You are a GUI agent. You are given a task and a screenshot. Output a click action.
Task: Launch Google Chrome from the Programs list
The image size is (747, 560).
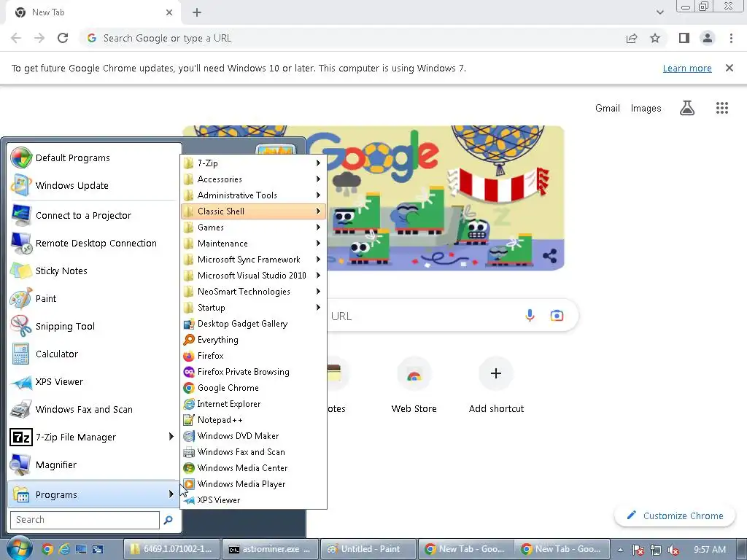254,388
